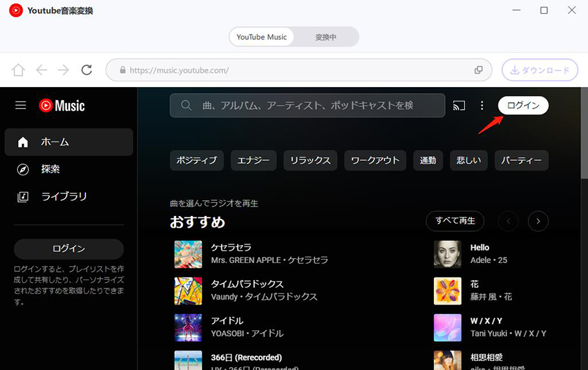Image resolution: width=588 pixels, height=370 pixels.
Task: Click the Hello Adele album thumbnail
Action: pos(447,254)
